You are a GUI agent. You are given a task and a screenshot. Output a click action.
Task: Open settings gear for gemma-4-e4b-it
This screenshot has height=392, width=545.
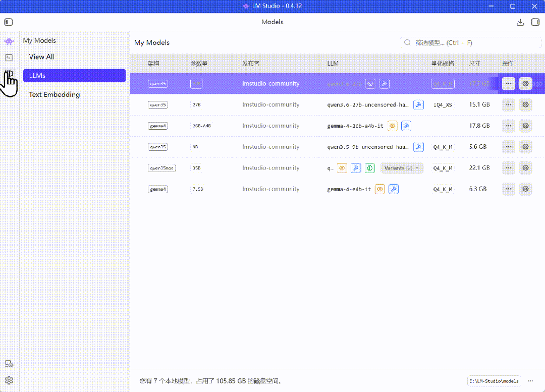click(525, 189)
